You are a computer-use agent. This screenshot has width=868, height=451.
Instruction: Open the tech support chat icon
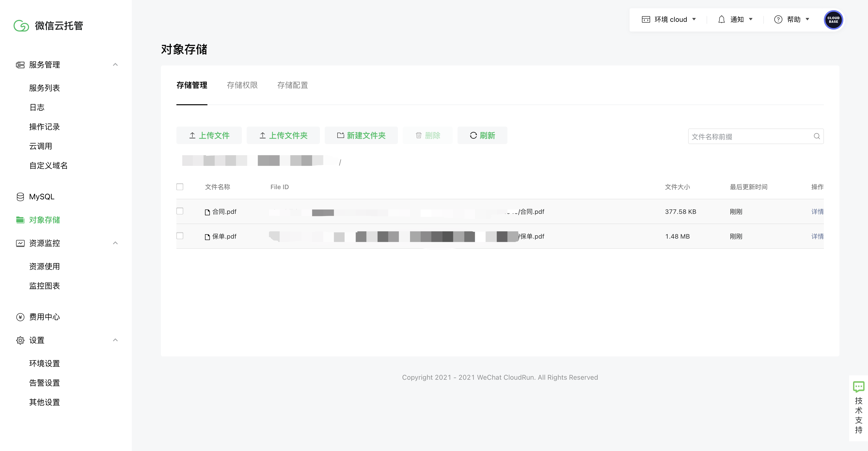(x=858, y=386)
